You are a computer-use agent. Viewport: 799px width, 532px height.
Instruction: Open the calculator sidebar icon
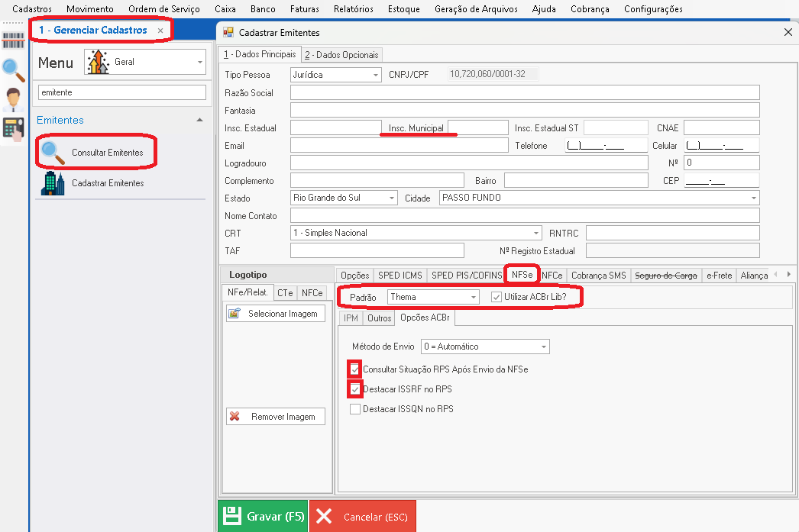coord(13,129)
